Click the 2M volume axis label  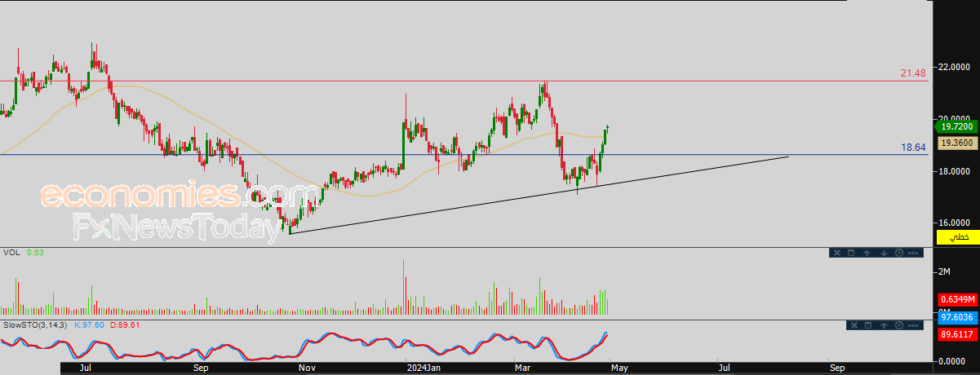click(944, 271)
